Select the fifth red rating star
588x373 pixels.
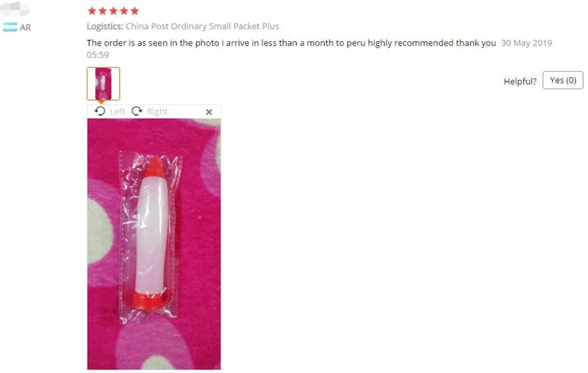tap(135, 11)
